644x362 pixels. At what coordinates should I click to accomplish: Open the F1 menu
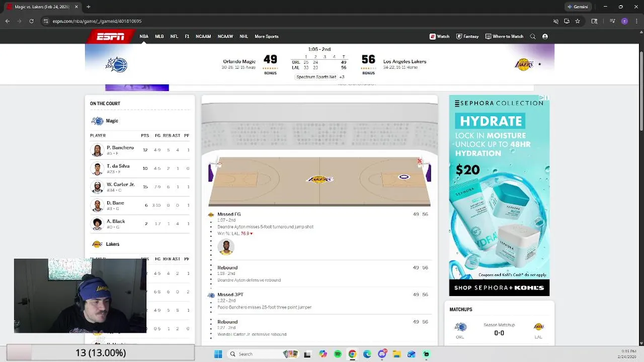pos(187,36)
